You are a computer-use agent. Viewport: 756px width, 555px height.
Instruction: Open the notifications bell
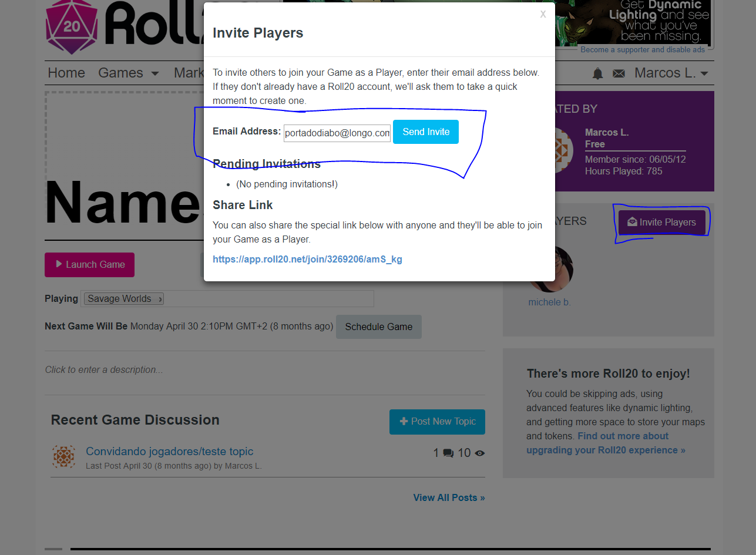point(598,73)
